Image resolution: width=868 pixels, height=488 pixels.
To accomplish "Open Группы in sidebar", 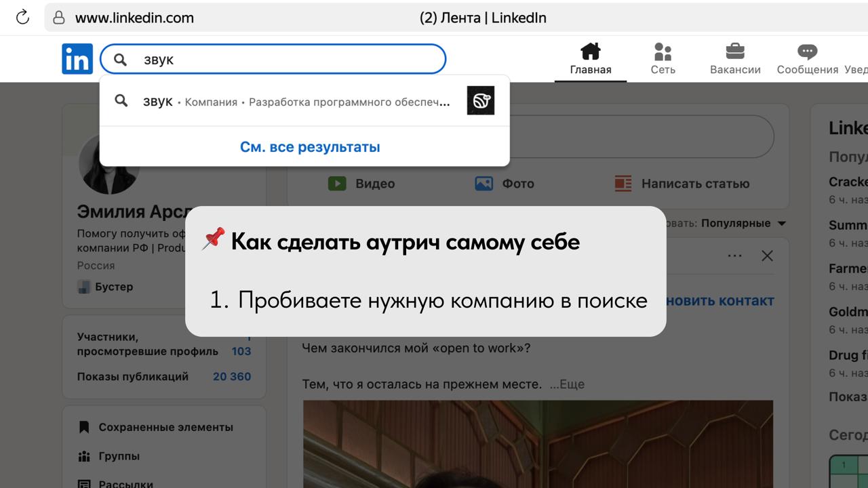I will [108, 456].
